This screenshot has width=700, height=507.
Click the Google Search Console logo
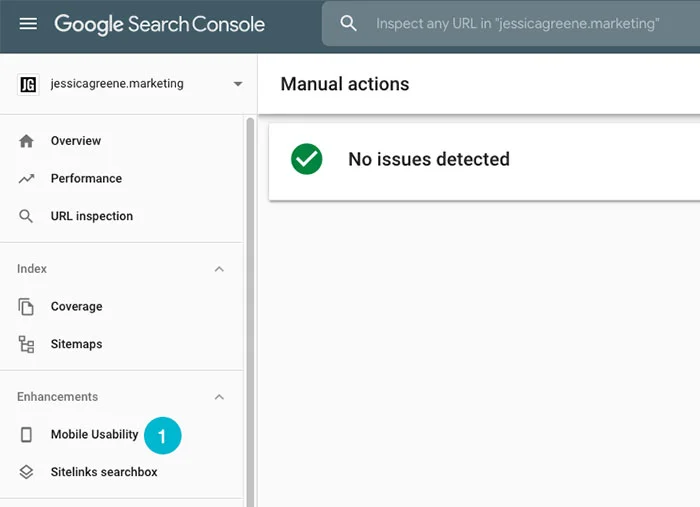159,25
